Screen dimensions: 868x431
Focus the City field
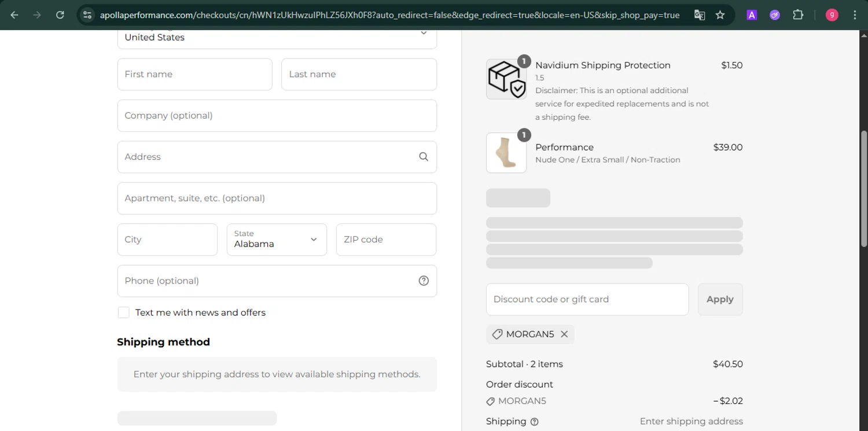[167, 240]
